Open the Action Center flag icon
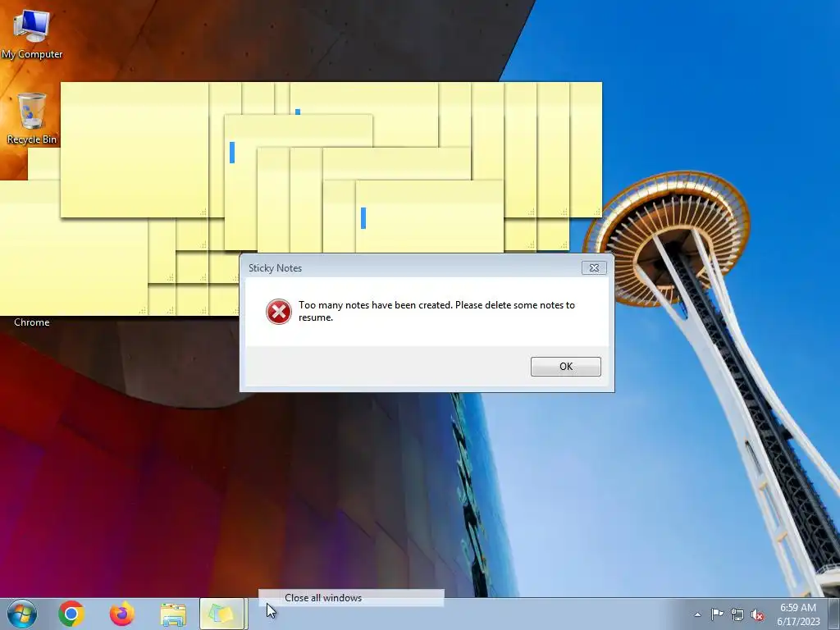 coord(717,614)
